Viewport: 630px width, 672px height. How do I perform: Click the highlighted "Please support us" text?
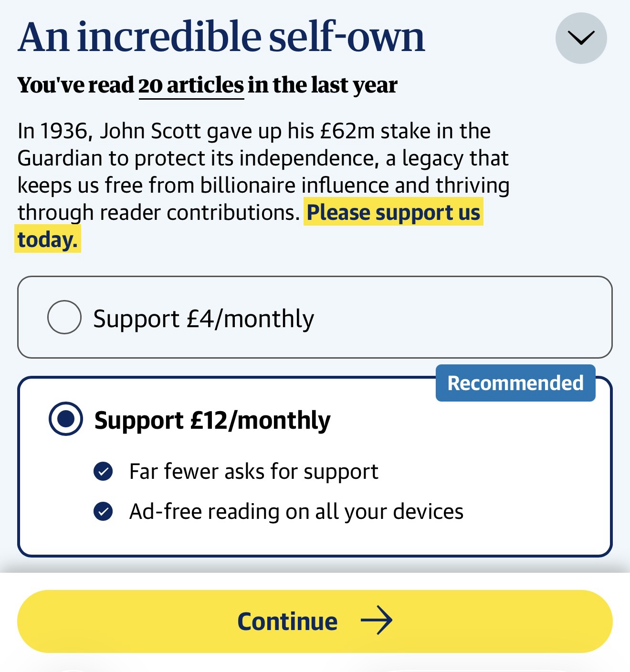pos(393,212)
